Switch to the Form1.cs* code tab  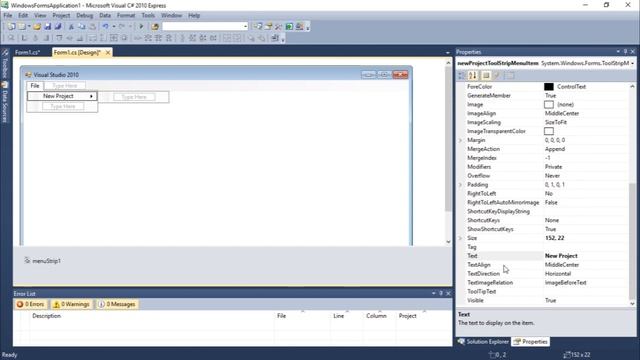coord(28,53)
